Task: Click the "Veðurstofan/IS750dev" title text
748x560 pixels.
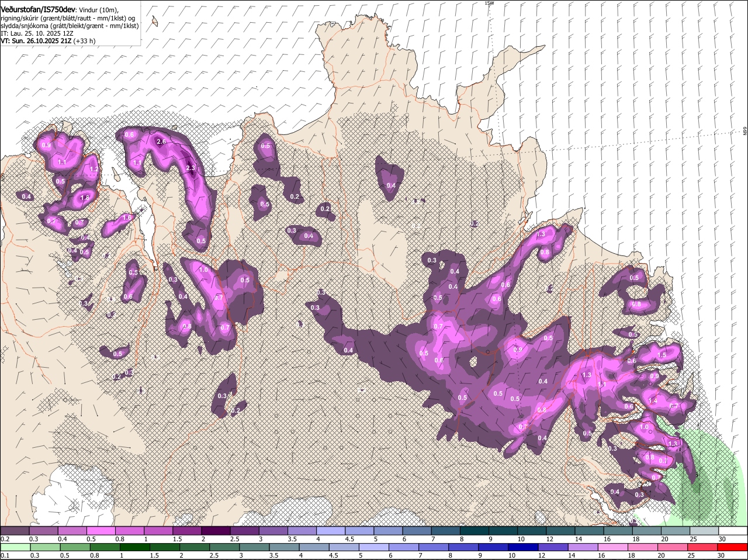Action: tap(37, 10)
